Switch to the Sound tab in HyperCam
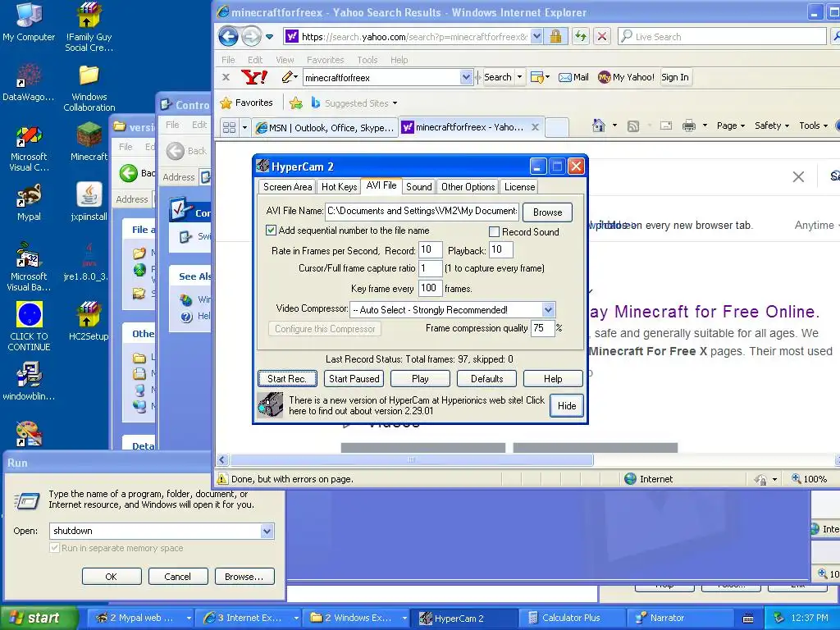 [x=418, y=186]
